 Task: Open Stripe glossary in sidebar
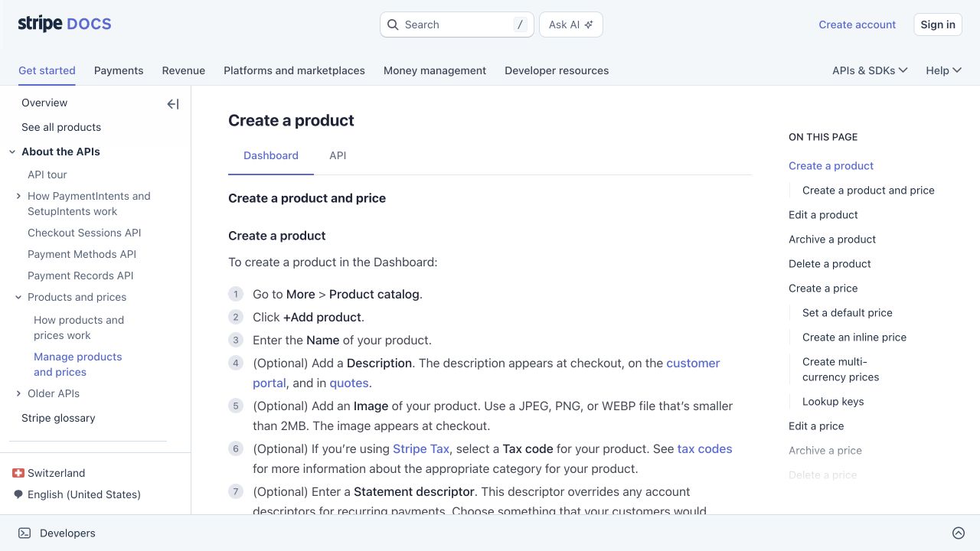click(58, 418)
